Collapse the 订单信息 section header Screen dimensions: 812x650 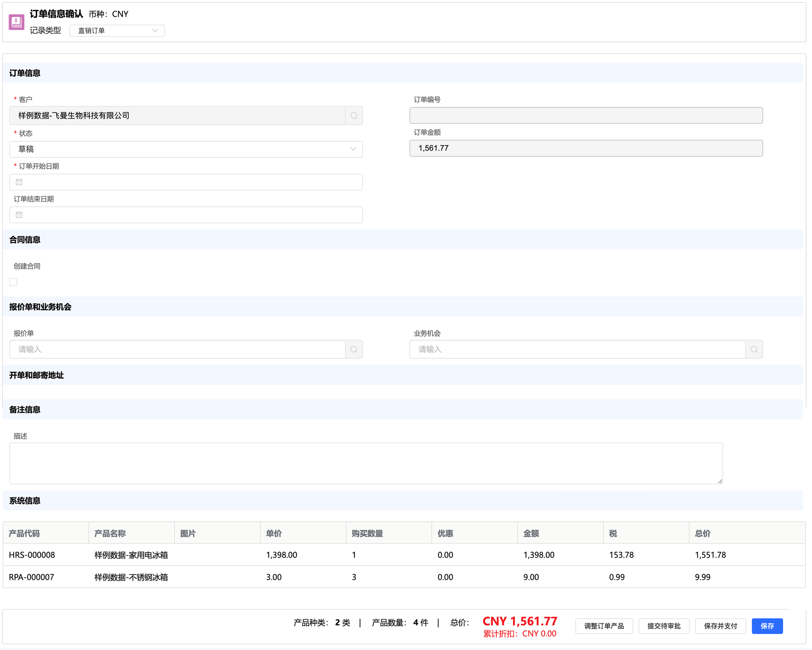click(x=25, y=73)
